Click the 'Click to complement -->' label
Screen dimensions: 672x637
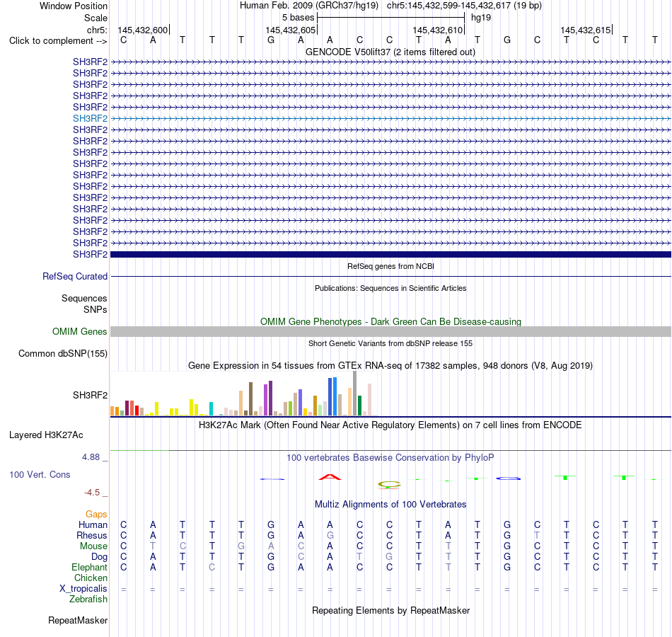58,41
